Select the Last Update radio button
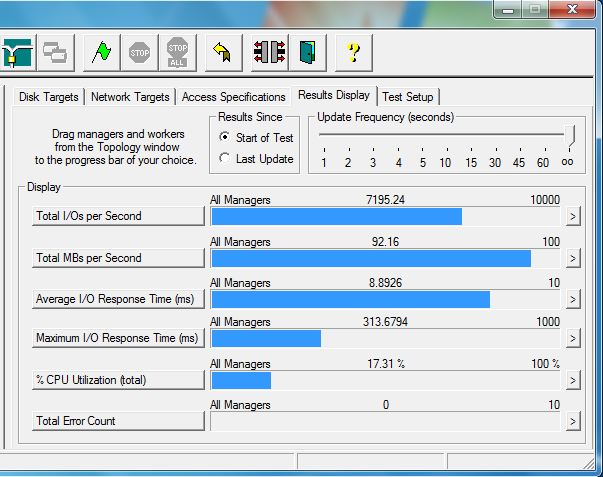Screen dimensions: 603x477 tap(225, 158)
